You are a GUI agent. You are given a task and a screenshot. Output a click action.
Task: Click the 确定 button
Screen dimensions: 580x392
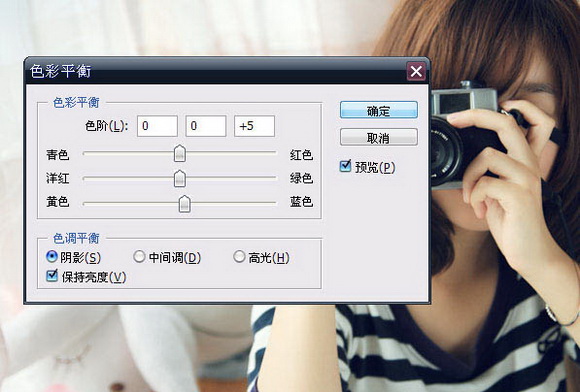(379, 110)
